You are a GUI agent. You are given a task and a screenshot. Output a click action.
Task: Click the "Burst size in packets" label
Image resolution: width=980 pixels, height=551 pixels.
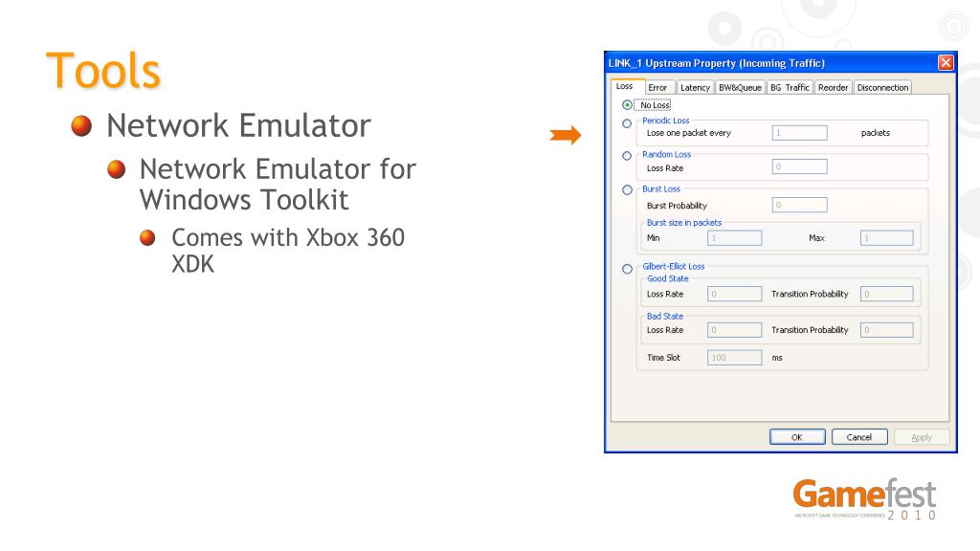click(x=684, y=222)
